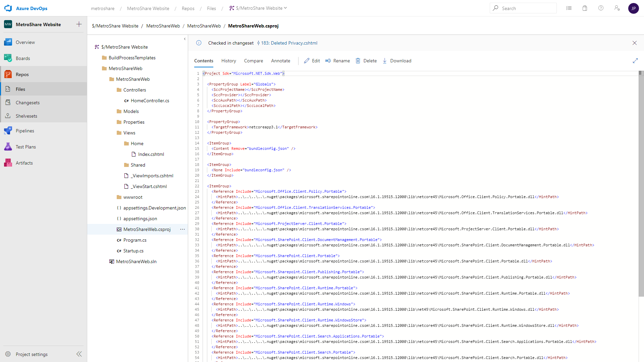Open the Controllers folder in tree

[135, 90]
